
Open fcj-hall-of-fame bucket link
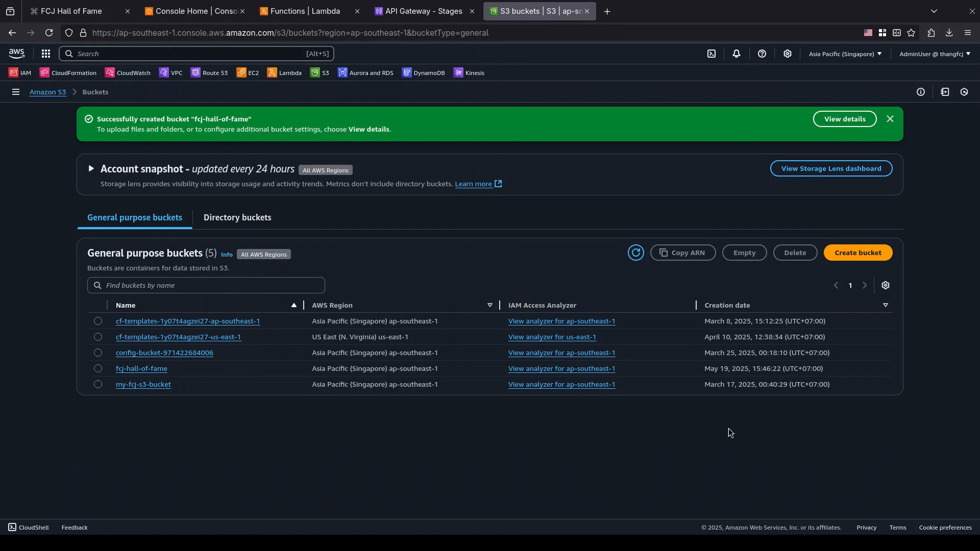coord(141,368)
